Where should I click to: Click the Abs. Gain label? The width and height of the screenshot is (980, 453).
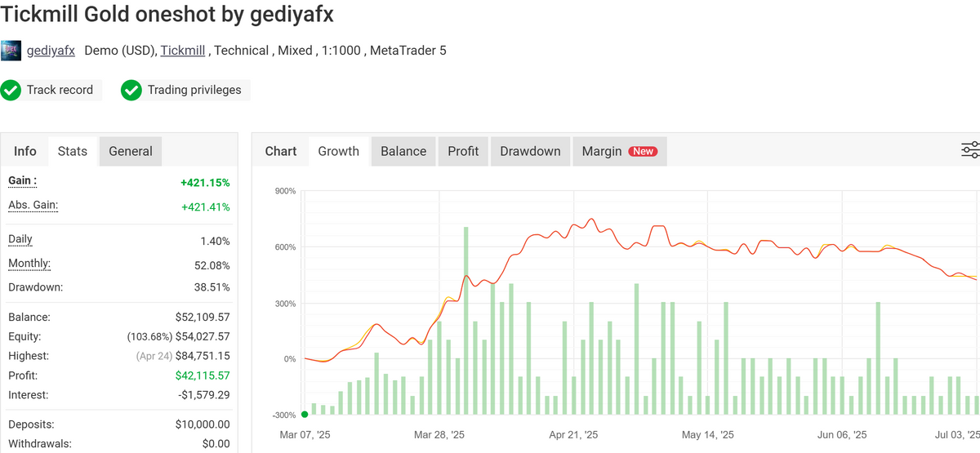coord(33,205)
